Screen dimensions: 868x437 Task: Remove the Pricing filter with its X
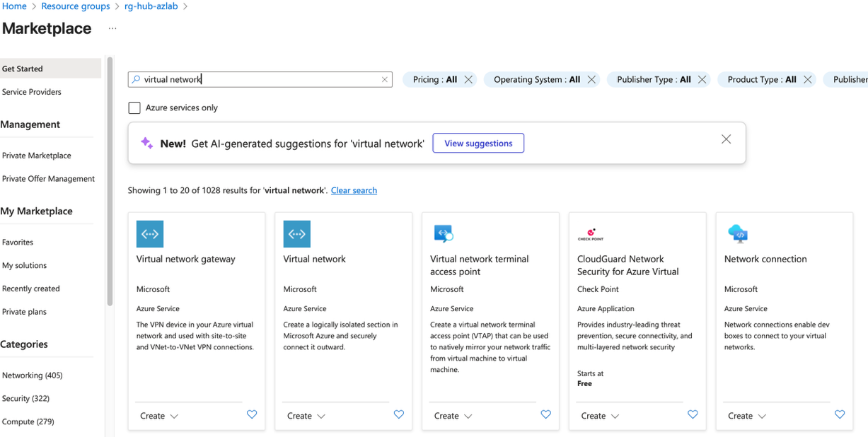(x=468, y=80)
